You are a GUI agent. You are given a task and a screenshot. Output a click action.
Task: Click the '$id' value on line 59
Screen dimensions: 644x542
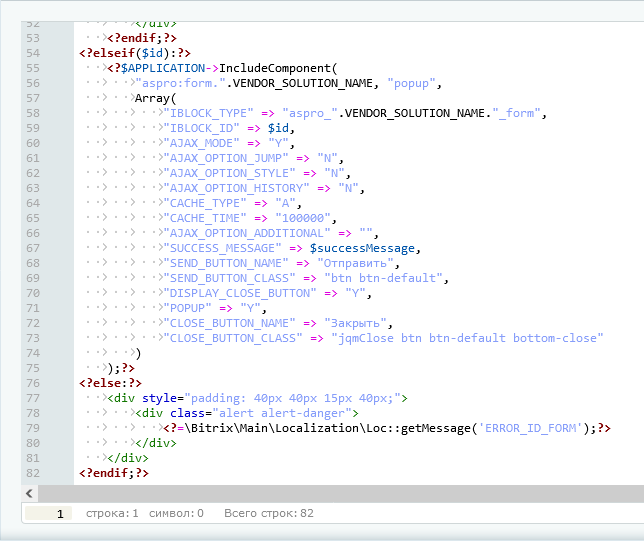pyautogui.click(x=278, y=128)
